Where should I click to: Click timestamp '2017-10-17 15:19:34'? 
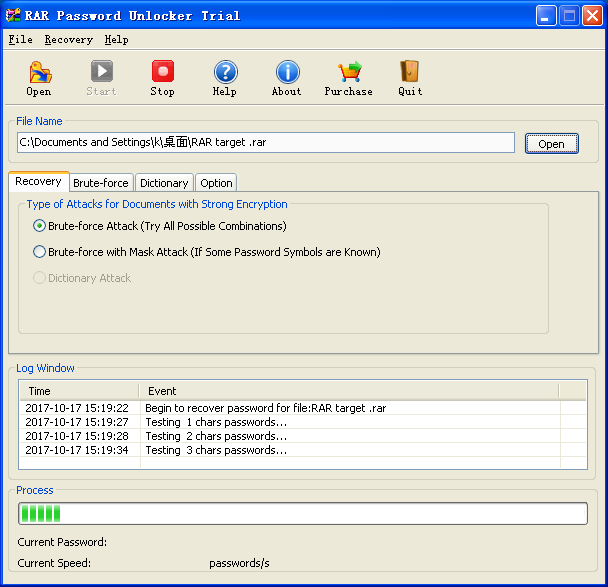coord(77,450)
